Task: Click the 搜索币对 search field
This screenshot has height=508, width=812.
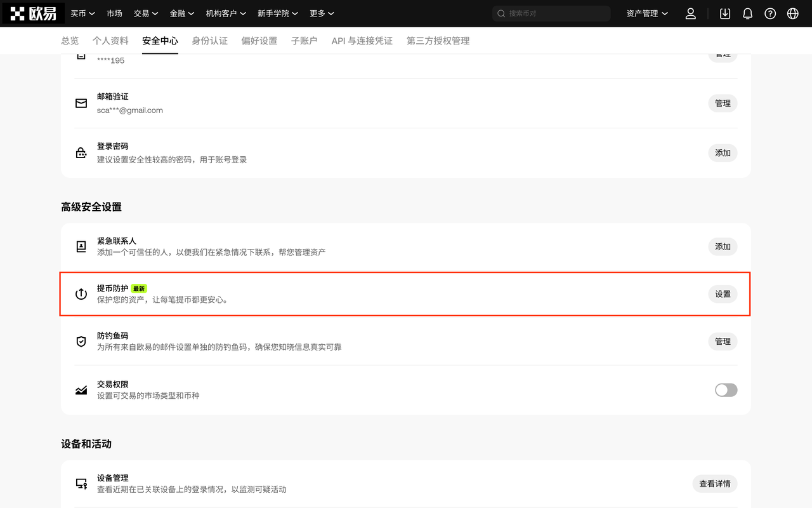Action: tap(551, 13)
